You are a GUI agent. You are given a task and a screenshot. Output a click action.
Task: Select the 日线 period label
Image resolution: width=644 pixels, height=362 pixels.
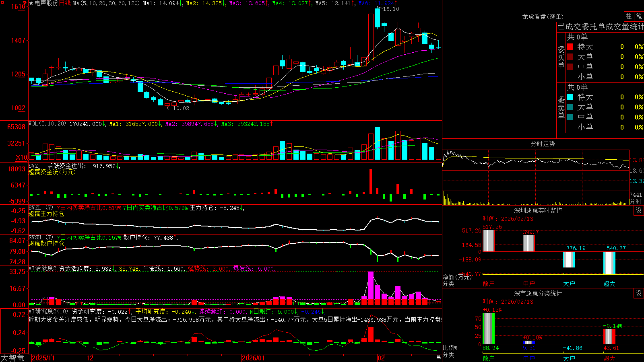(x=65, y=3)
